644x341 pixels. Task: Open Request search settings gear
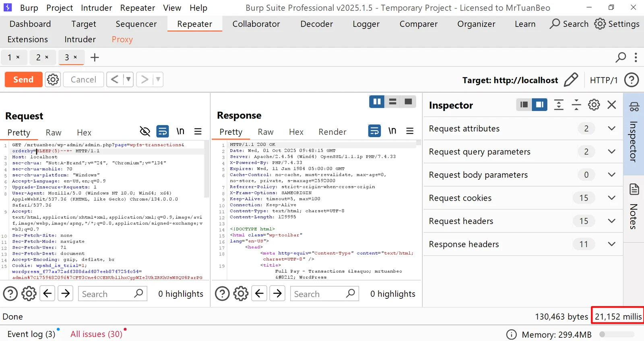coord(29,294)
